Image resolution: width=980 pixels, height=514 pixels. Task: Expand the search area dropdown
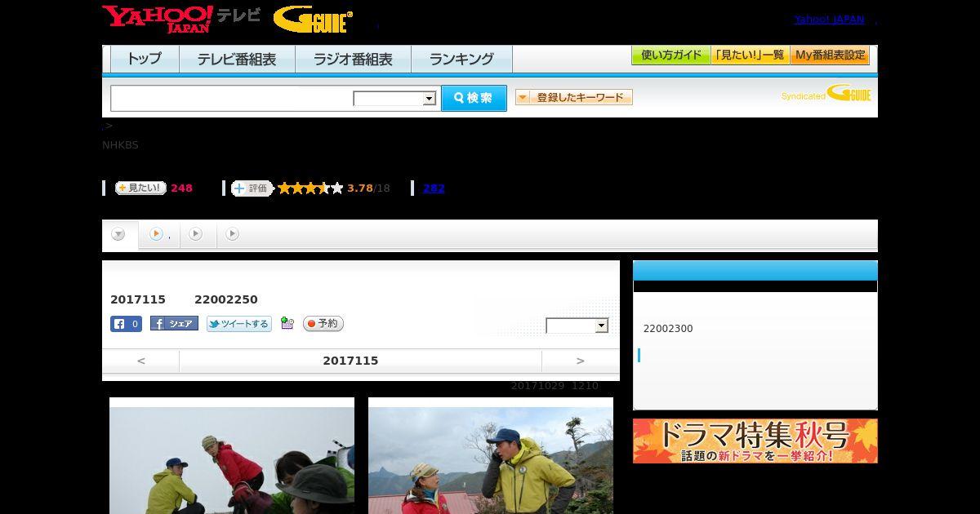395,99
